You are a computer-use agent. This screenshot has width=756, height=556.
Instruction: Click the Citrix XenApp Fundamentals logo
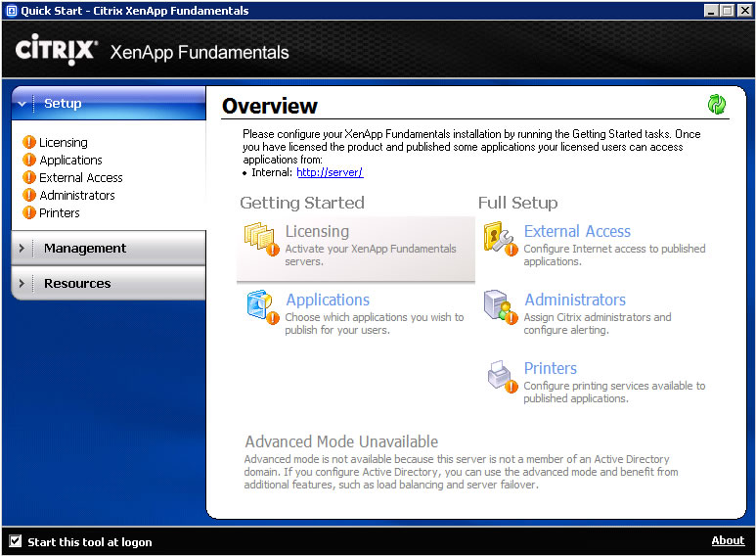tap(152, 51)
